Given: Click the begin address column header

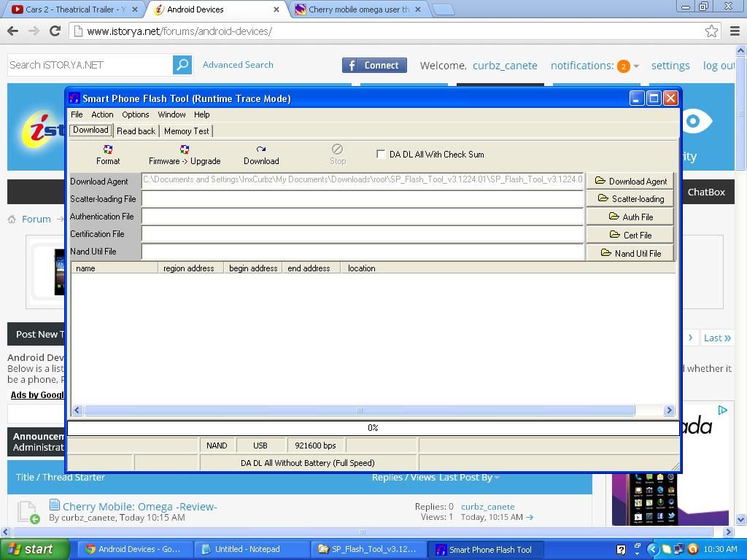Looking at the screenshot, I should point(253,268).
